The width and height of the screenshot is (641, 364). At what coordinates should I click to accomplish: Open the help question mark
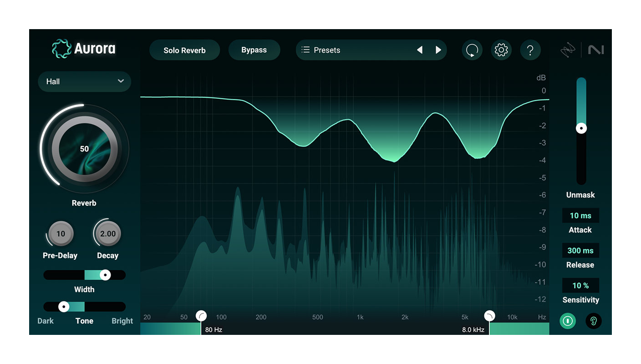(x=530, y=50)
